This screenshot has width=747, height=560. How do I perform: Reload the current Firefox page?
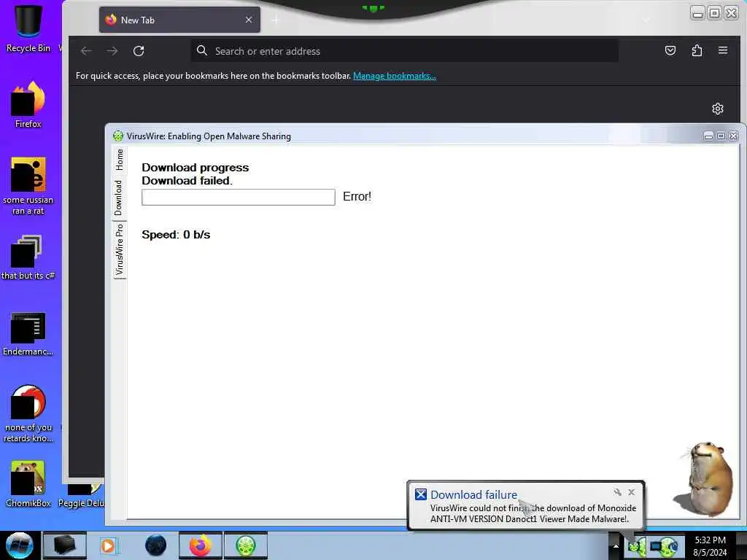click(x=139, y=51)
